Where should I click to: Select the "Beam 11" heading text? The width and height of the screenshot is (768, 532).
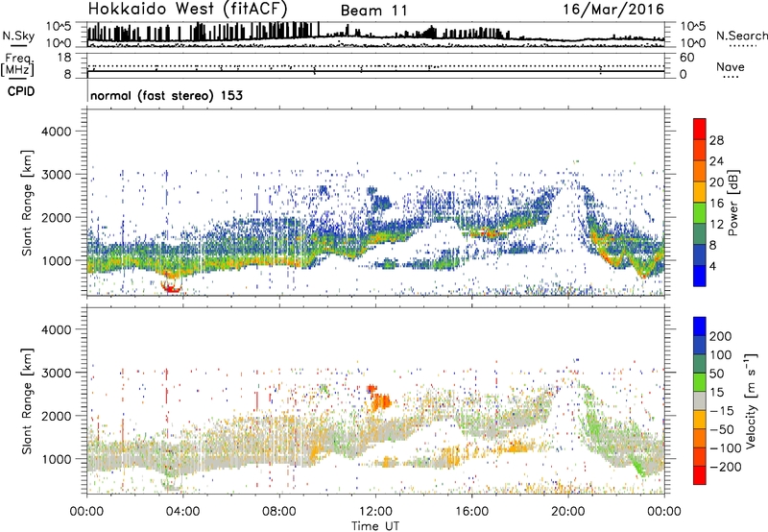(373, 11)
